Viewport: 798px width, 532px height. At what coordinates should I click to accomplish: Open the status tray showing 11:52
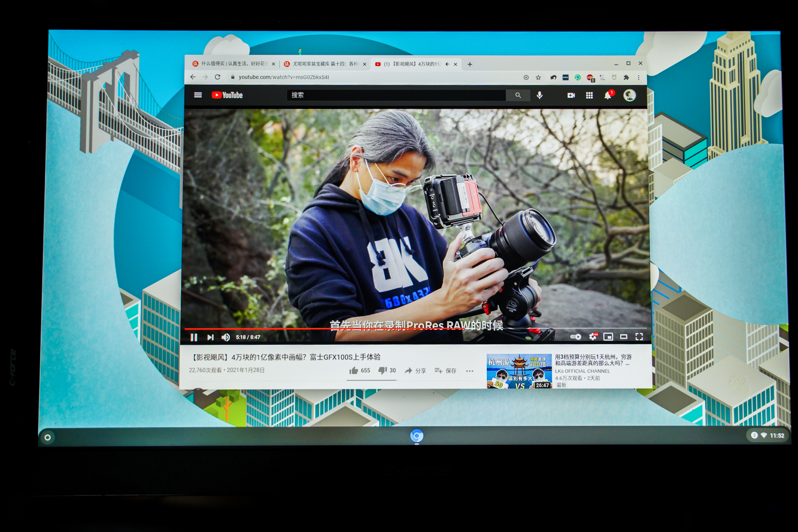pyautogui.click(x=767, y=435)
